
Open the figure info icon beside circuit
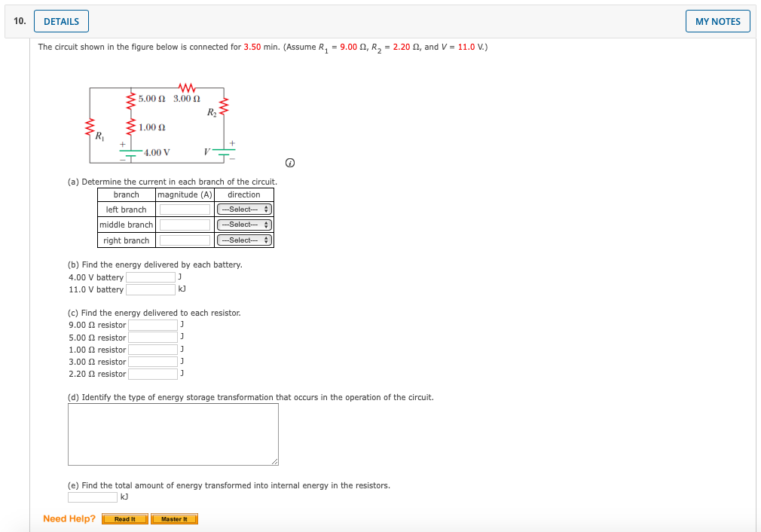[x=290, y=163]
